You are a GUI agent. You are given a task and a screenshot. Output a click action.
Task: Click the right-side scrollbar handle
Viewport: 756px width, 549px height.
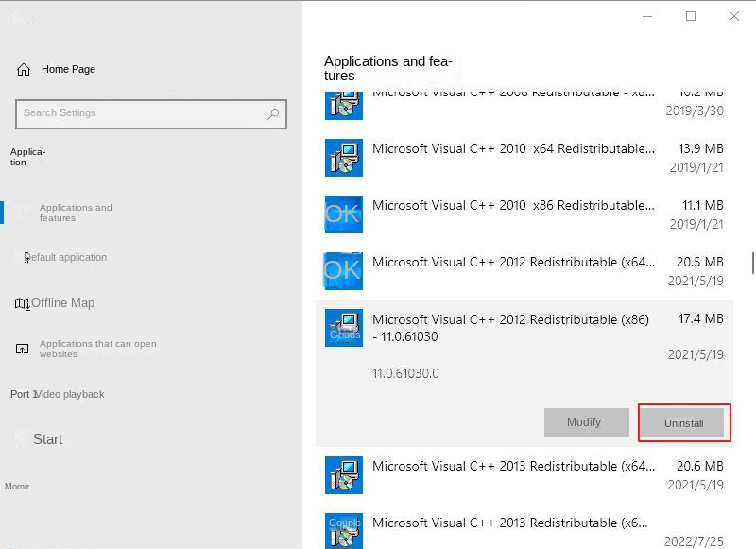(x=751, y=265)
